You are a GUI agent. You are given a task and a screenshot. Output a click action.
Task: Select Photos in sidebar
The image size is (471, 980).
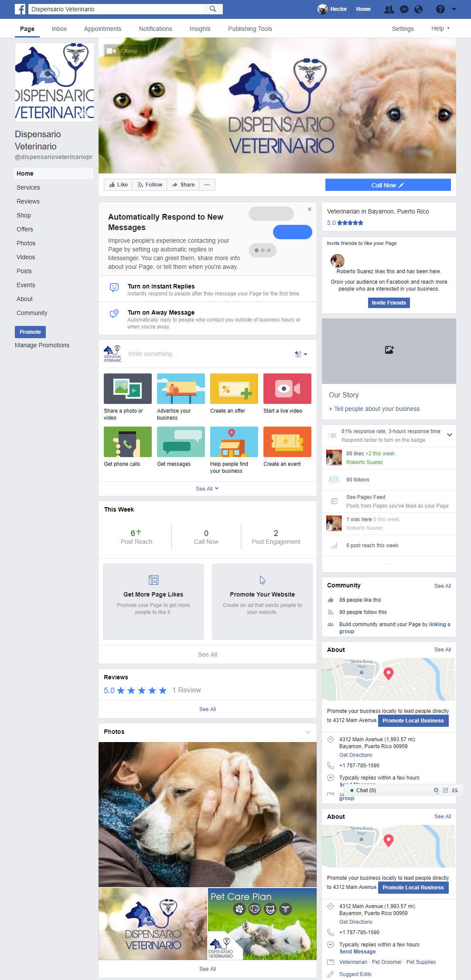(26, 243)
